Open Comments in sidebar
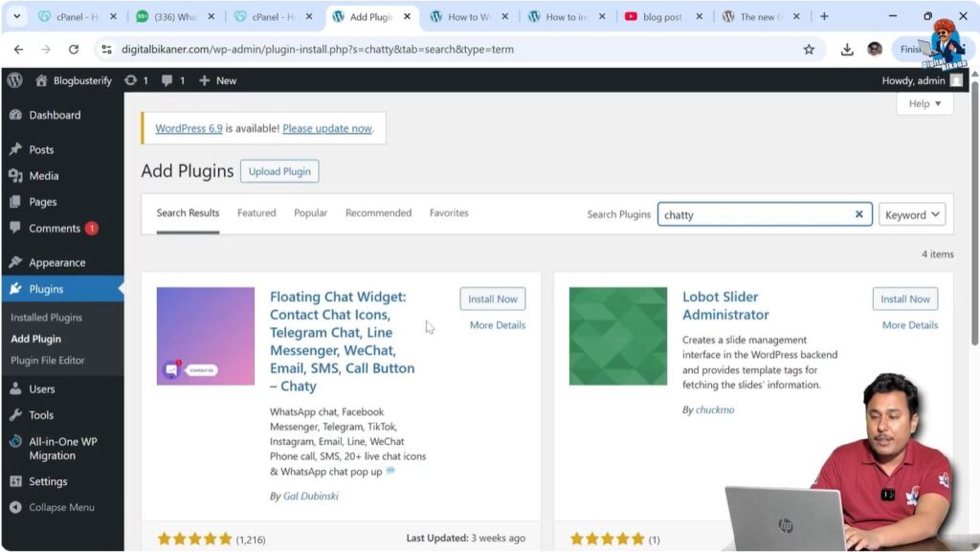Screen dimensions: 980x552 click(55, 229)
